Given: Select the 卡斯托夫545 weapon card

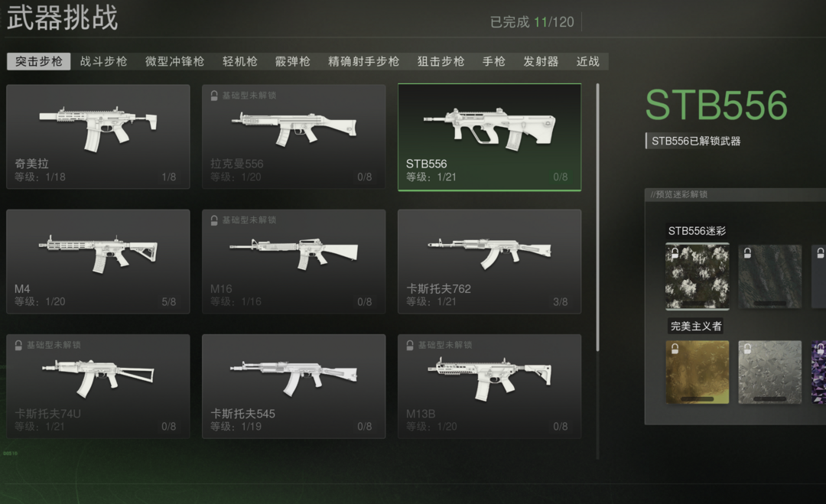Looking at the screenshot, I should click(294, 386).
